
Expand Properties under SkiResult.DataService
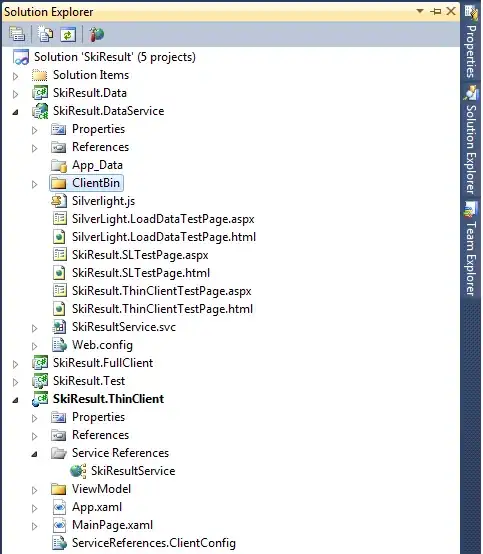34,130
